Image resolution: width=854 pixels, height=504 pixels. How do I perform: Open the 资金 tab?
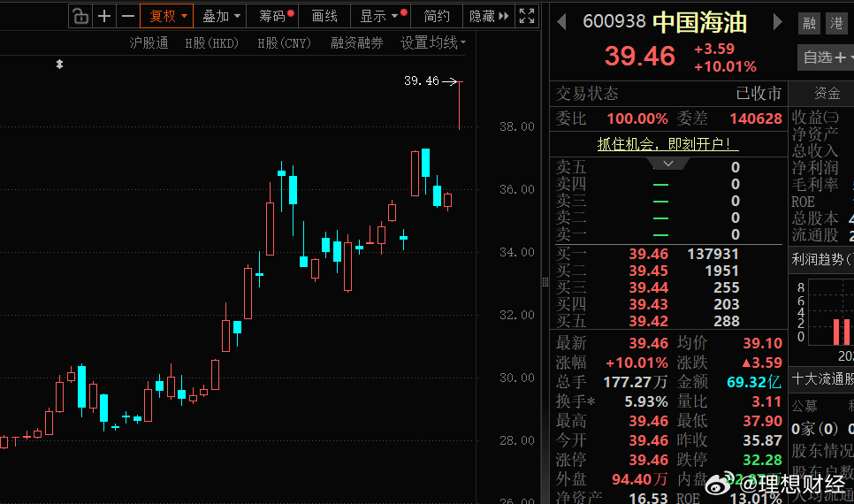tap(827, 93)
